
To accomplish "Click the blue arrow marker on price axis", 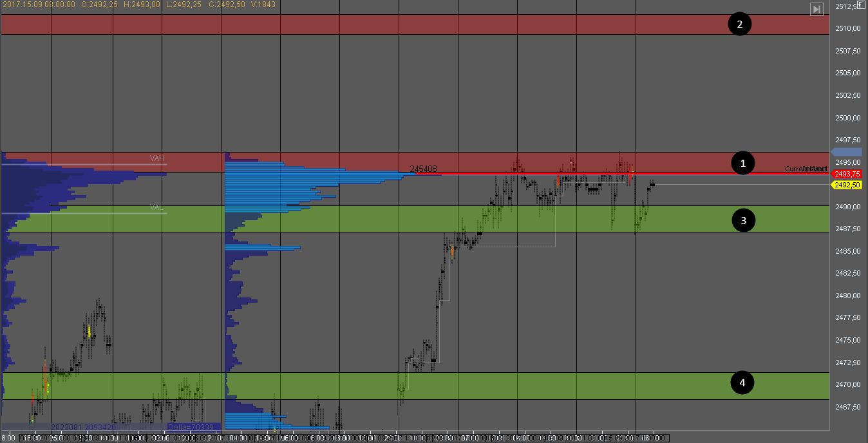I will 847,152.
